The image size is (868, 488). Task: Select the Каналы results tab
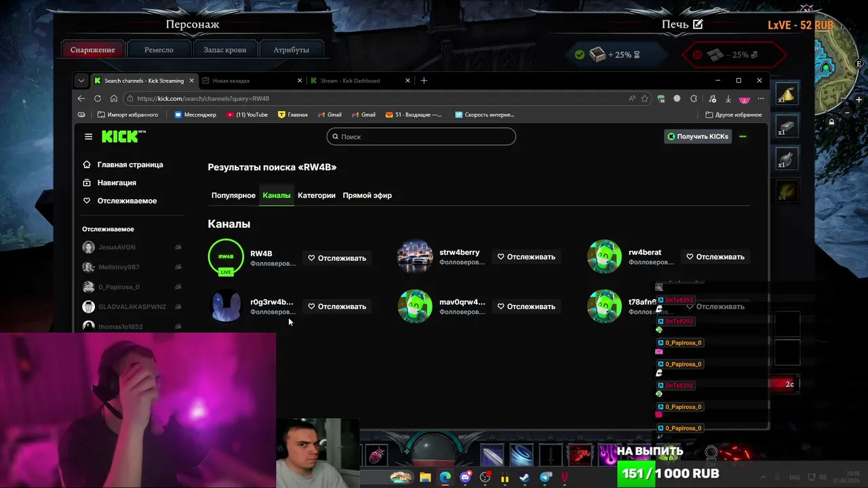pos(277,195)
